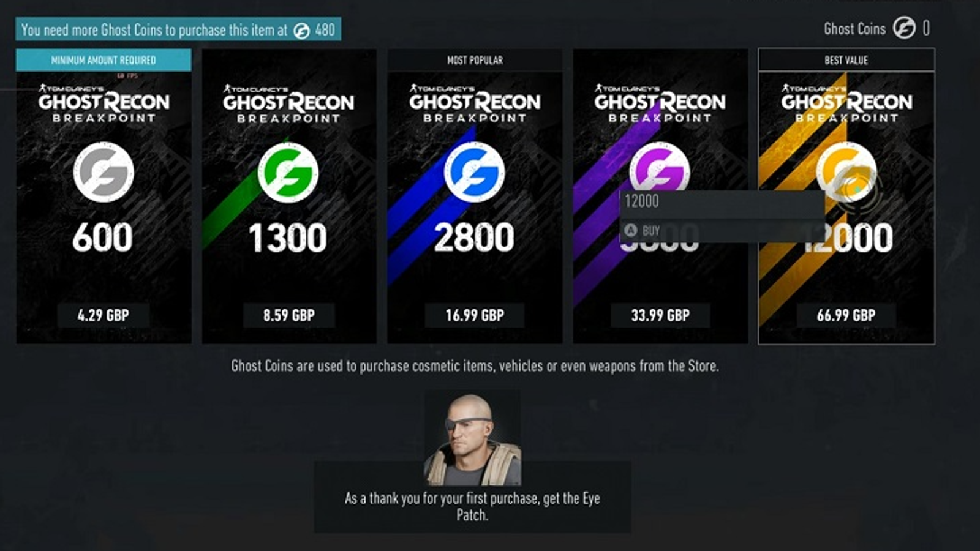Click the 12000 tooltip title row
Viewport: 980px width, 551px height.
click(x=722, y=201)
